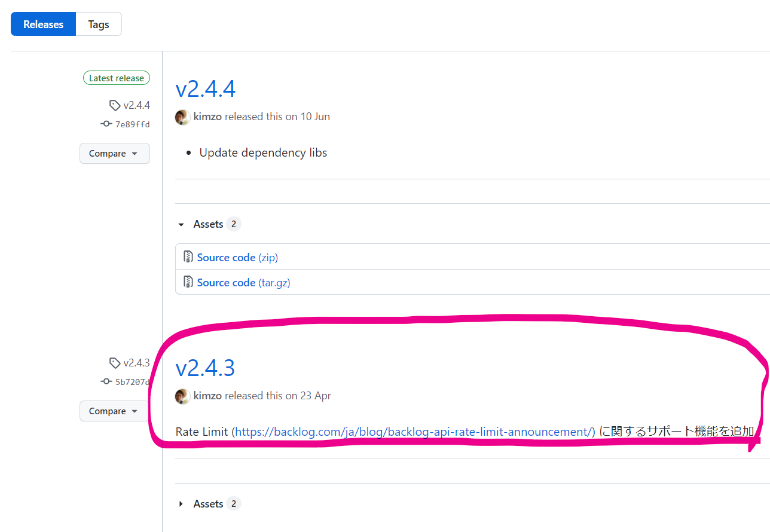This screenshot has width=770, height=532.
Task: Click the commit icon next to 7e89ffd
Action: tap(106, 124)
